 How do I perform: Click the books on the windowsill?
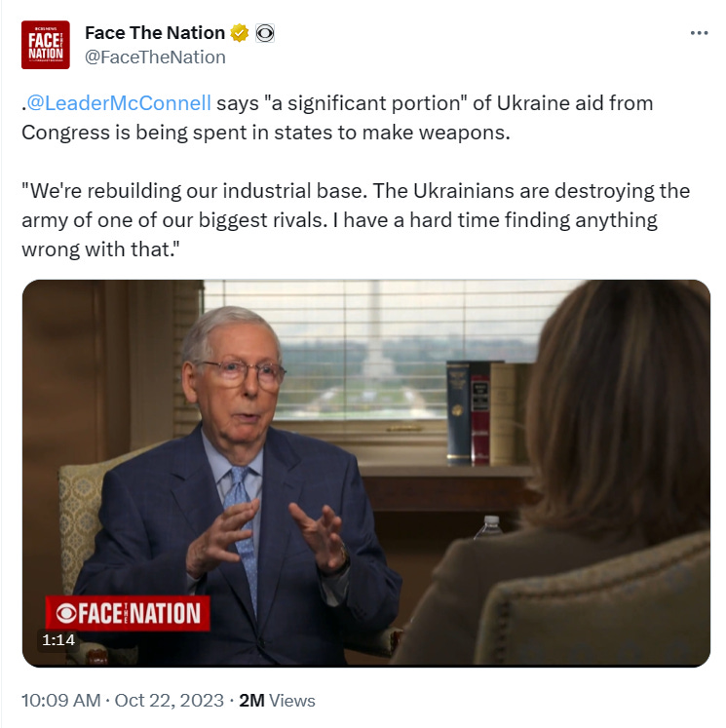point(489,413)
